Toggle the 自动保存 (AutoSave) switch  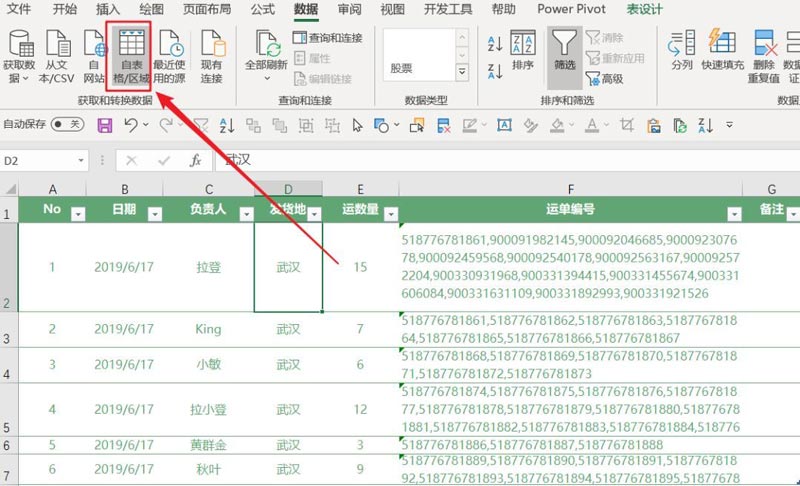coord(67,124)
